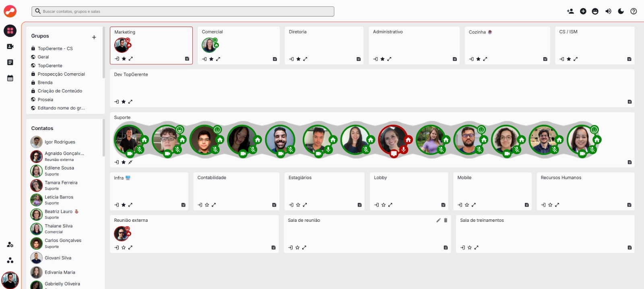Screen dimensions: 644x289
Task: Select the Criação de Conteúdo group
Action: (60, 91)
